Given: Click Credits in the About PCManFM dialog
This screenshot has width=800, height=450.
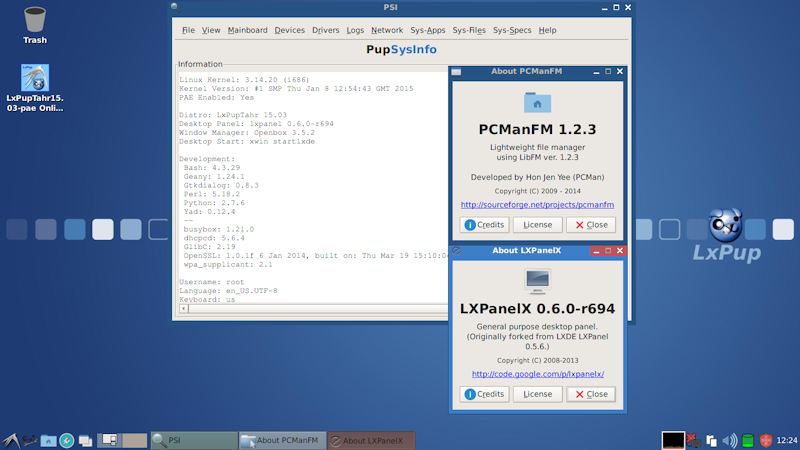Looking at the screenshot, I should [x=484, y=224].
